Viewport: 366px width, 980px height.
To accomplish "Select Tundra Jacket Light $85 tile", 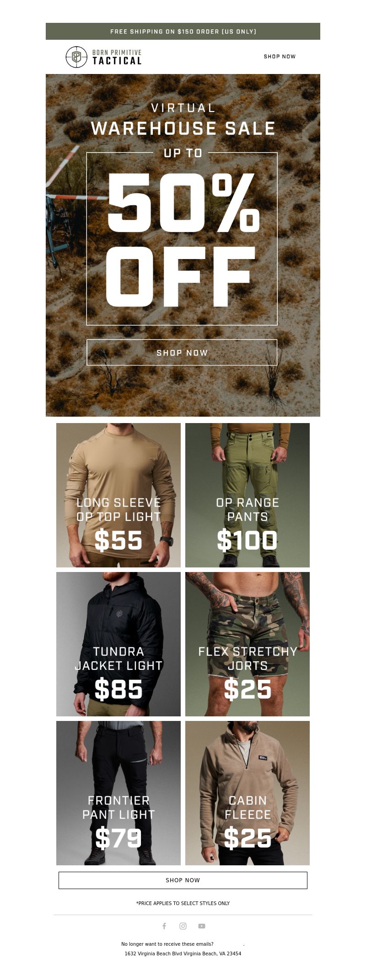I will click(118, 644).
